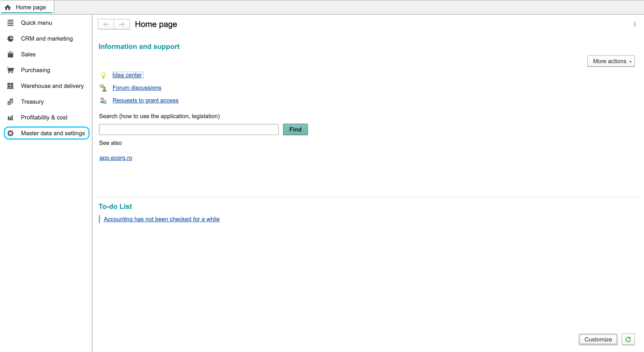
Task: Open Warehouse and delivery section
Action: [x=52, y=86]
